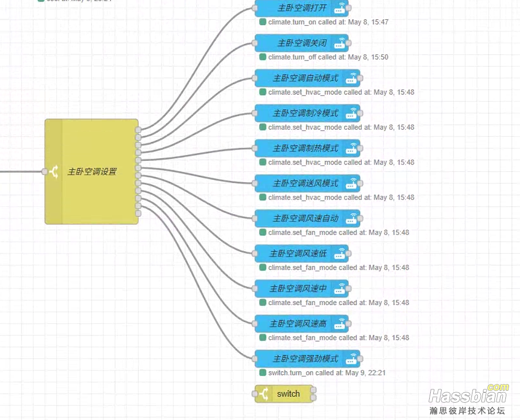Select the 主卧空调送风模式 node label
The image size is (520, 420).
point(305,183)
